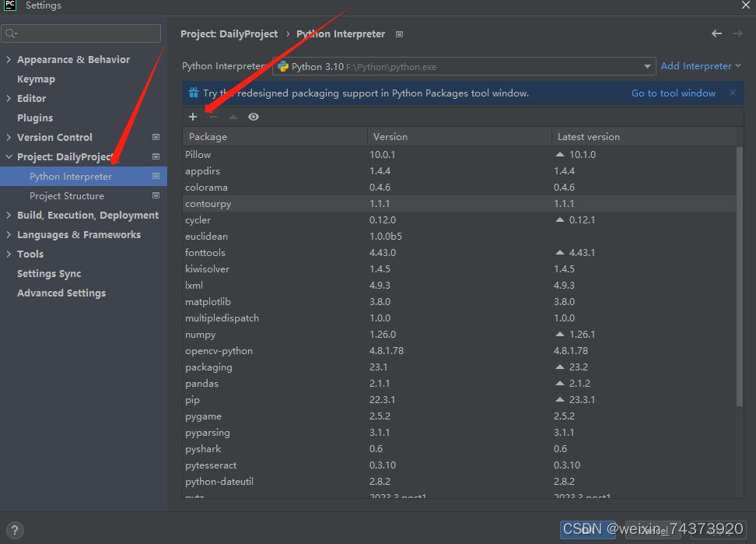This screenshot has height=544, width=756.
Task: Click the package list vertical scrollbar
Action: click(740, 276)
